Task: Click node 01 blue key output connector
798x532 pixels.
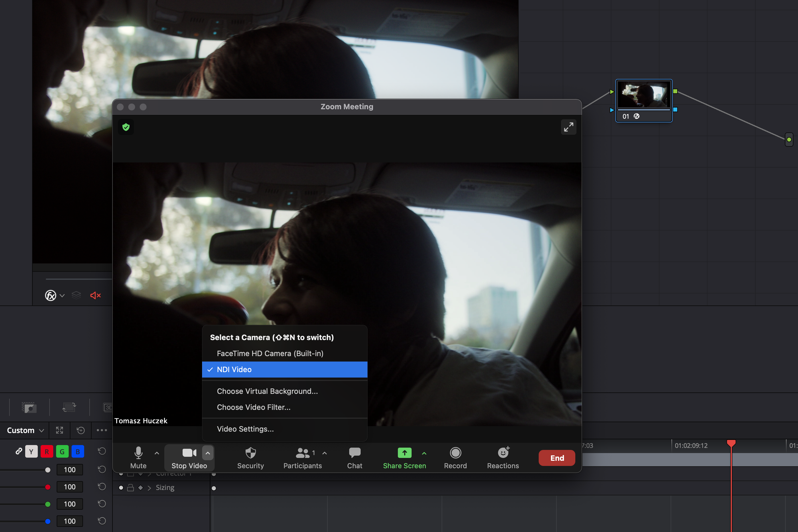Action: point(675,110)
